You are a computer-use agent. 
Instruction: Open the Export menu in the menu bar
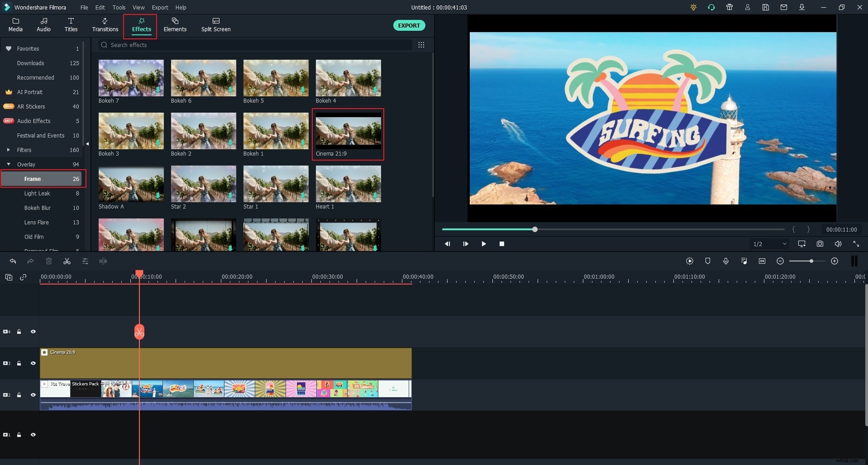click(160, 7)
